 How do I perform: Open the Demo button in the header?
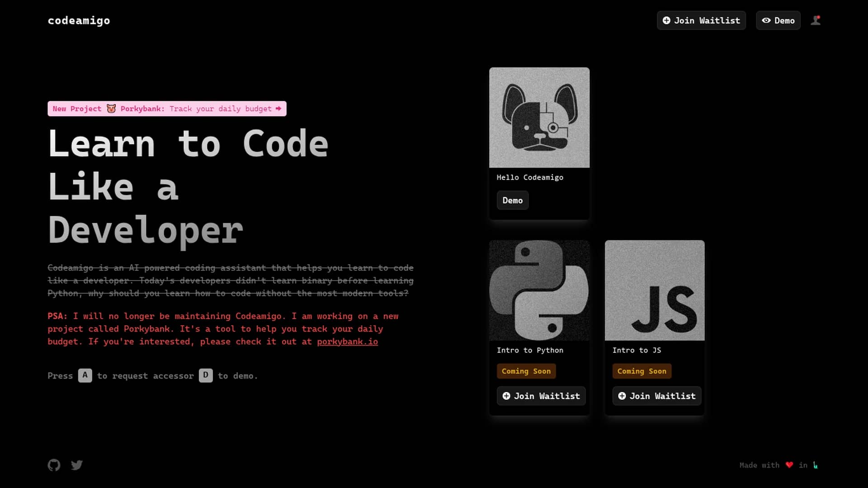[778, 20]
